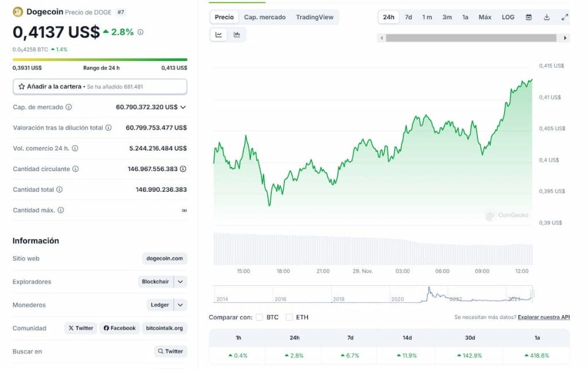Click the 1a change value 418.6%

click(537, 355)
